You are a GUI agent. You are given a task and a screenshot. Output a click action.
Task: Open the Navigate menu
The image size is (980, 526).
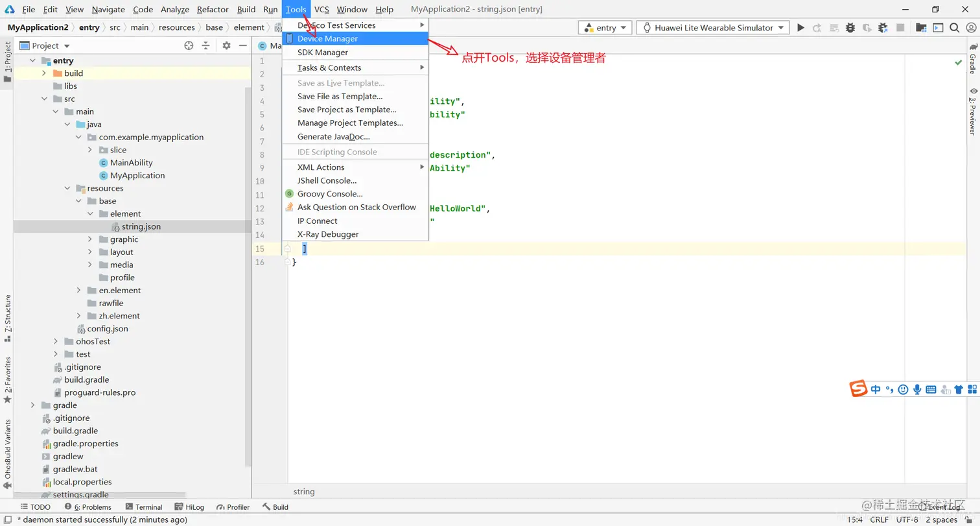pyautogui.click(x=108, y=9)
